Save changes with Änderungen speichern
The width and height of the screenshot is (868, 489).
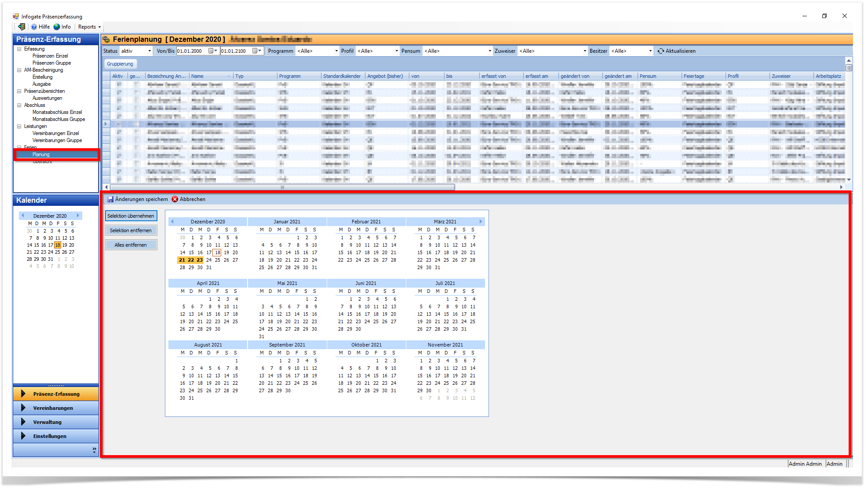(138, 199)
